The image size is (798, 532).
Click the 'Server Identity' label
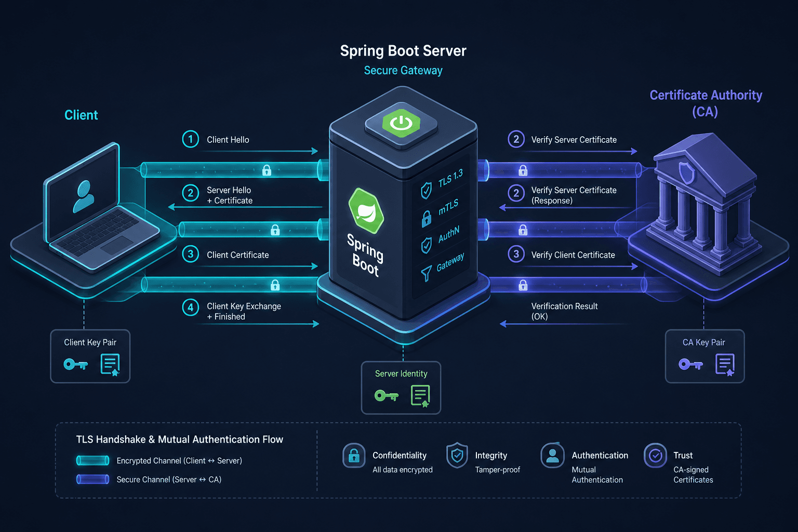pos(401,374)
